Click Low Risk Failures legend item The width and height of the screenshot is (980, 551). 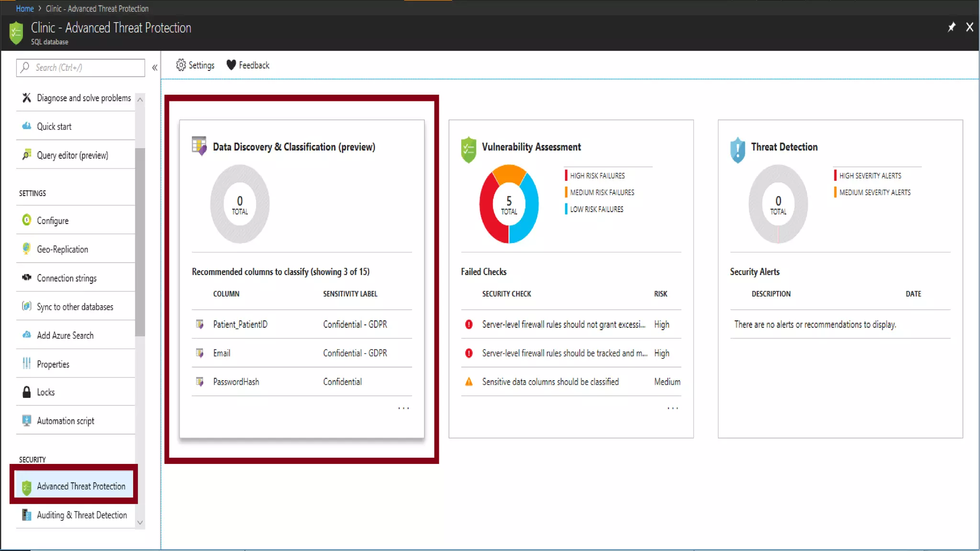click(x=594, y=209)
